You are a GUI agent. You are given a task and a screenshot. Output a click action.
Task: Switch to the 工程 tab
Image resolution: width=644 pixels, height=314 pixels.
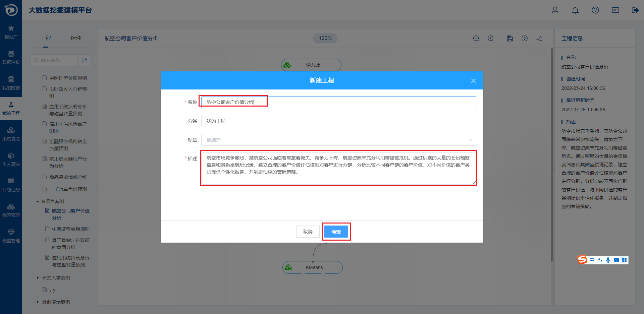click(x=46, y=38)
